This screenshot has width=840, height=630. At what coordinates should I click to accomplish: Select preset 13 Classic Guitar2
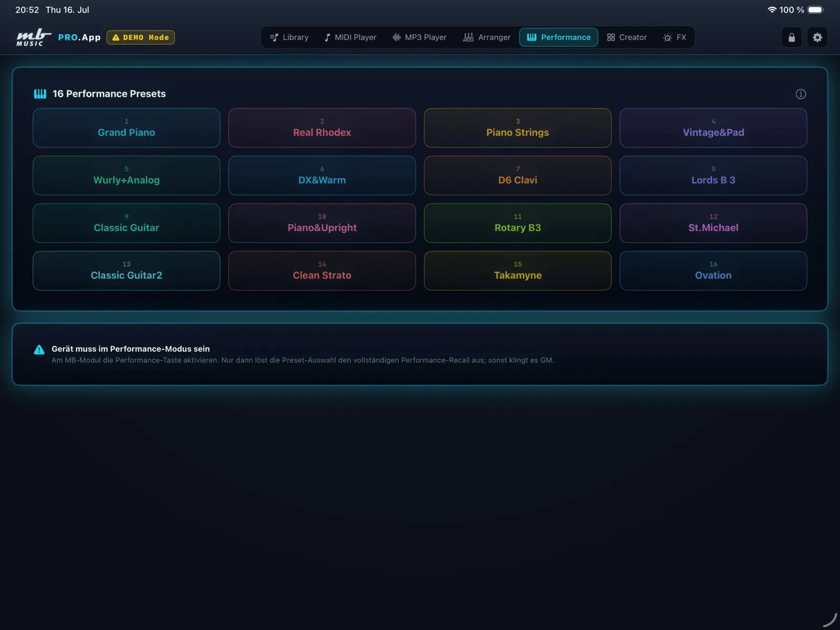[127, 271]
